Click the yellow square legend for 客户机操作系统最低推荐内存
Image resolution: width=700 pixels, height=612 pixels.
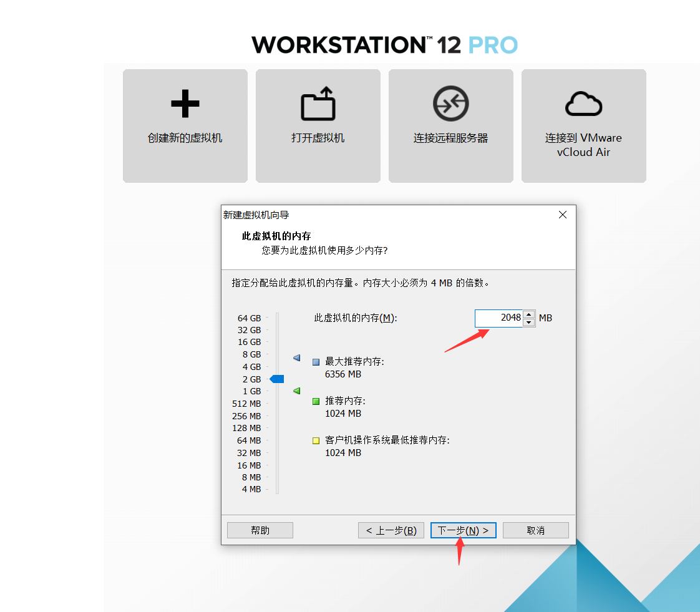coord(316,440)
